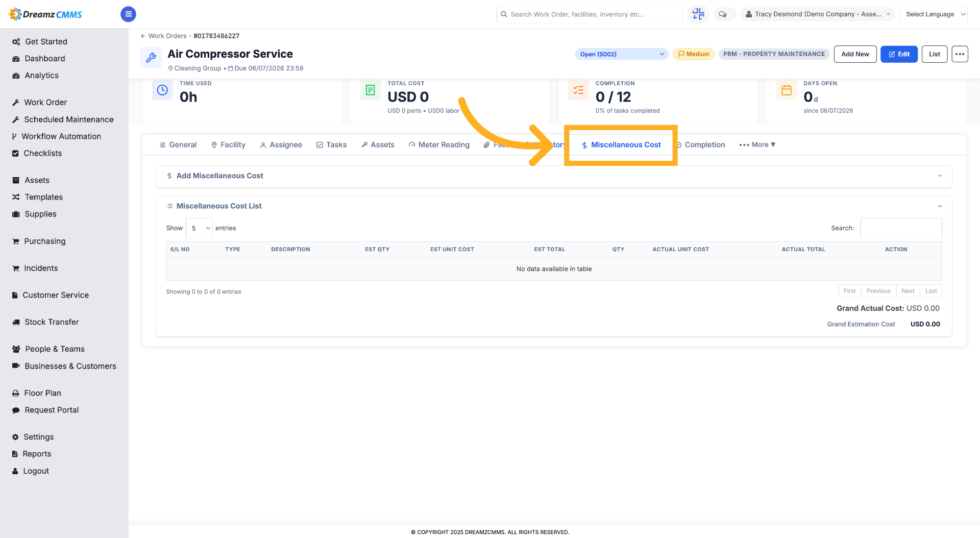The image size is (980, 538).
Task: Toggle the sidebar hamburger menu button
Action: (128, 14)
